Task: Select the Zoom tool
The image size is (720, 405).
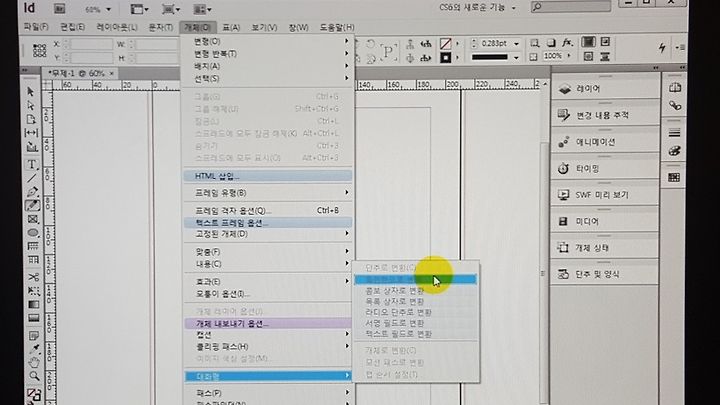Action: click(34, 377)
